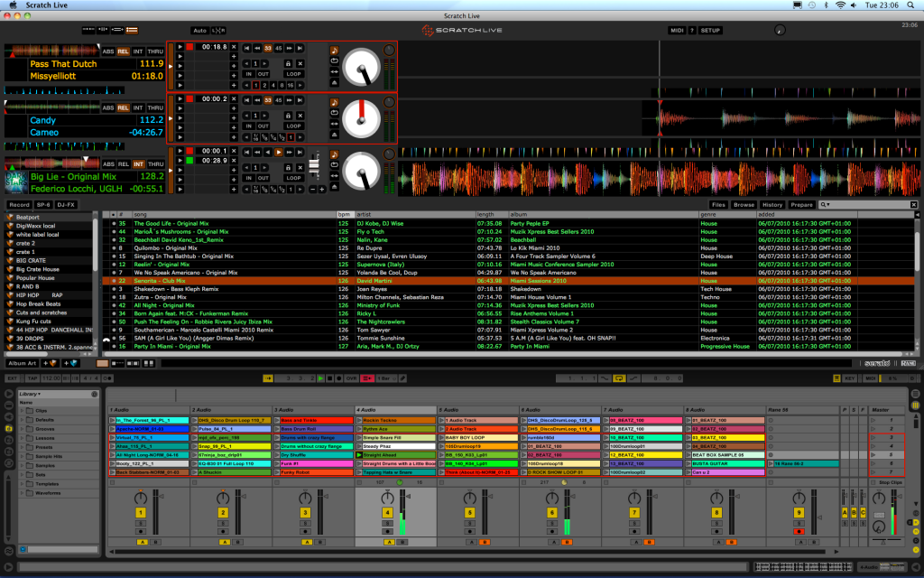Screen dimensions: 924x578
Task: Select the Senorita - Club Mix track row
Action: [x=510, y=281]
